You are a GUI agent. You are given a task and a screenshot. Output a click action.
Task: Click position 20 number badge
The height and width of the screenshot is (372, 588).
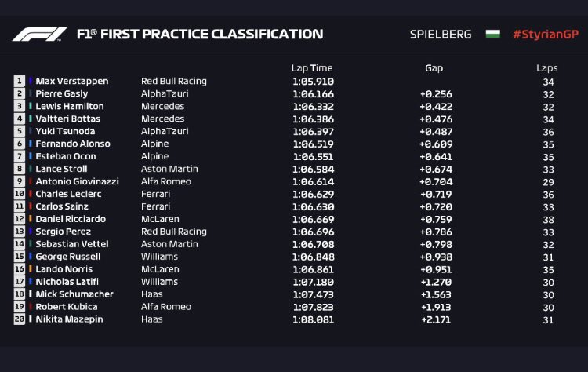coord(20,319)
